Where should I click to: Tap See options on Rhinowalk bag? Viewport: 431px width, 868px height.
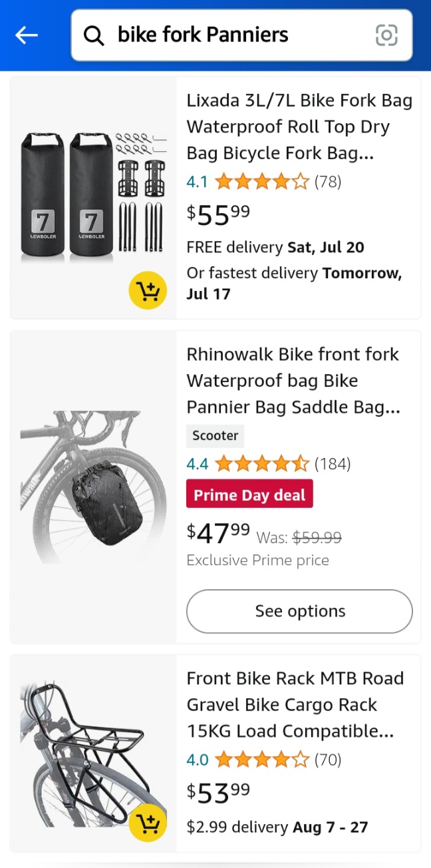pyautogui.click(x=299, y=611)
